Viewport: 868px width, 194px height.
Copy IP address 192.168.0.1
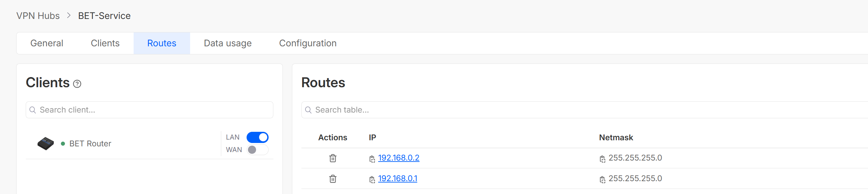click(372, 179)
